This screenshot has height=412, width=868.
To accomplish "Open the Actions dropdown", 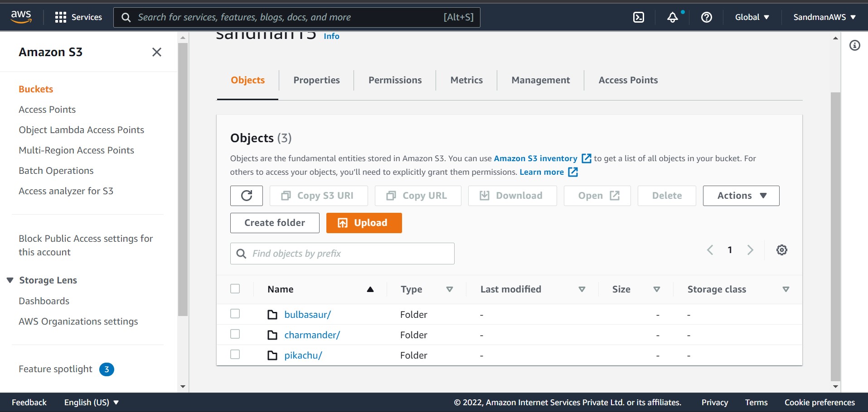I will coord(741,196).
